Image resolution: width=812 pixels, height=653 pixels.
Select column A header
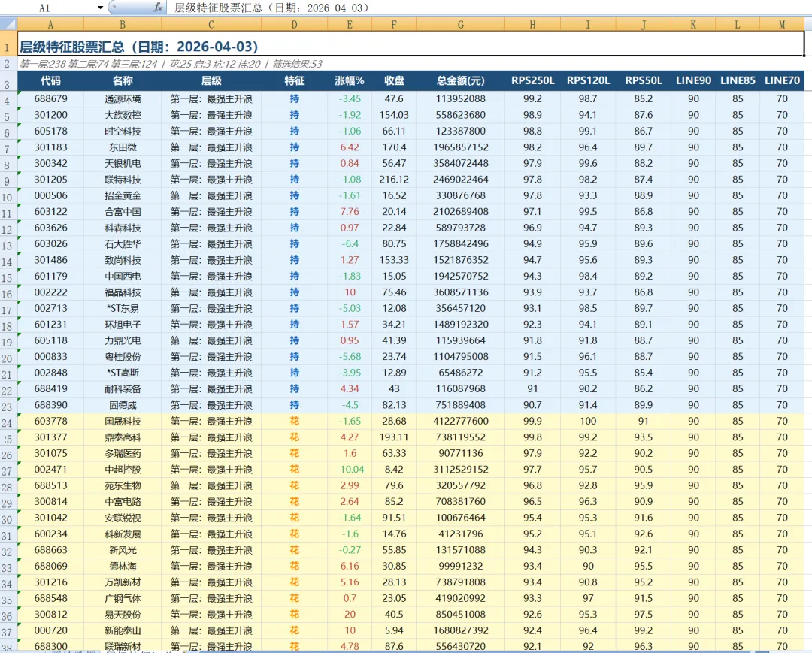pos(50,24)
